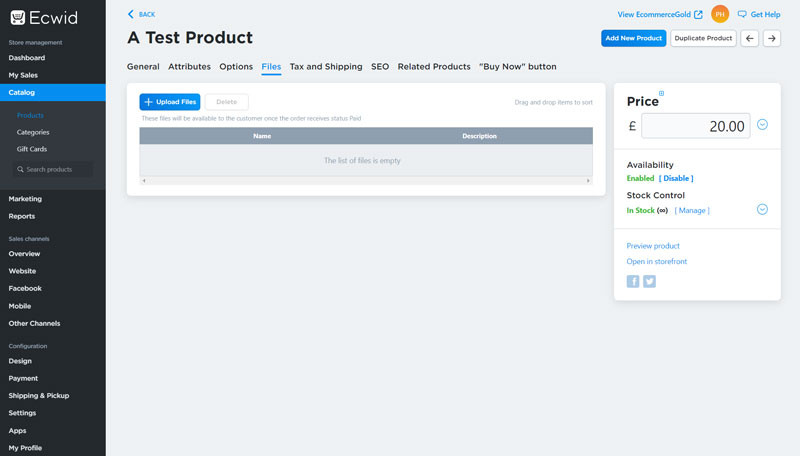Screen dimensions: 800x456
Task: Click the Get Help link
Action: (765, 14)
